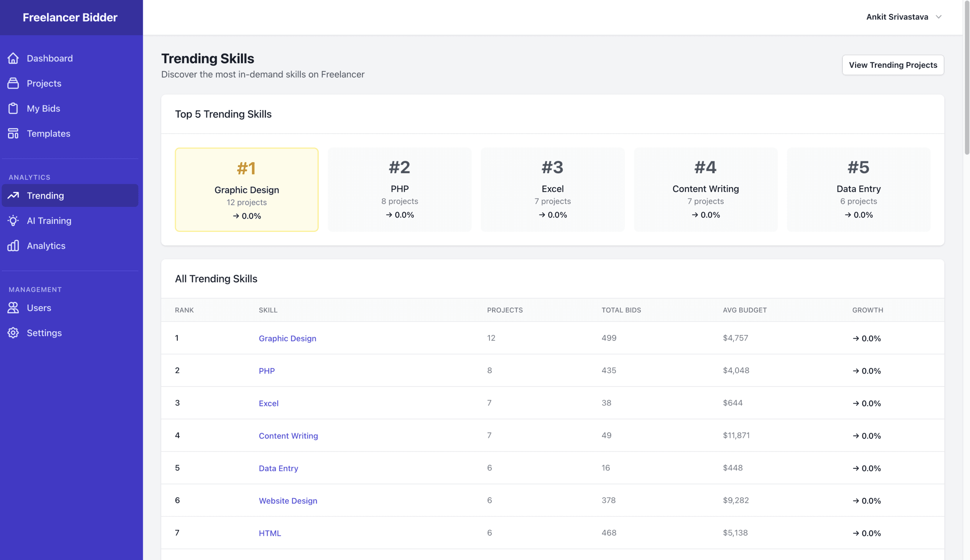Select the #1 Graphic Design card
970x560 pixels.
pos(247,189)
